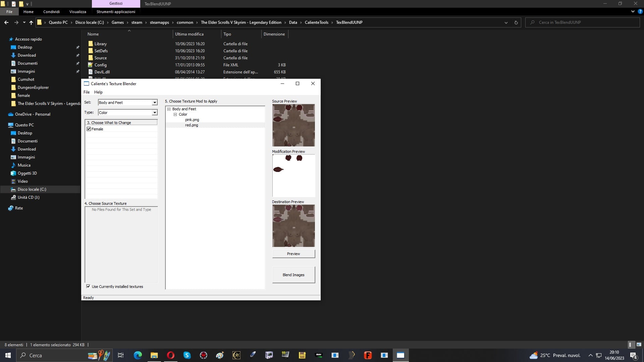
Task: Open the Library folder
Action: point(100,44)
